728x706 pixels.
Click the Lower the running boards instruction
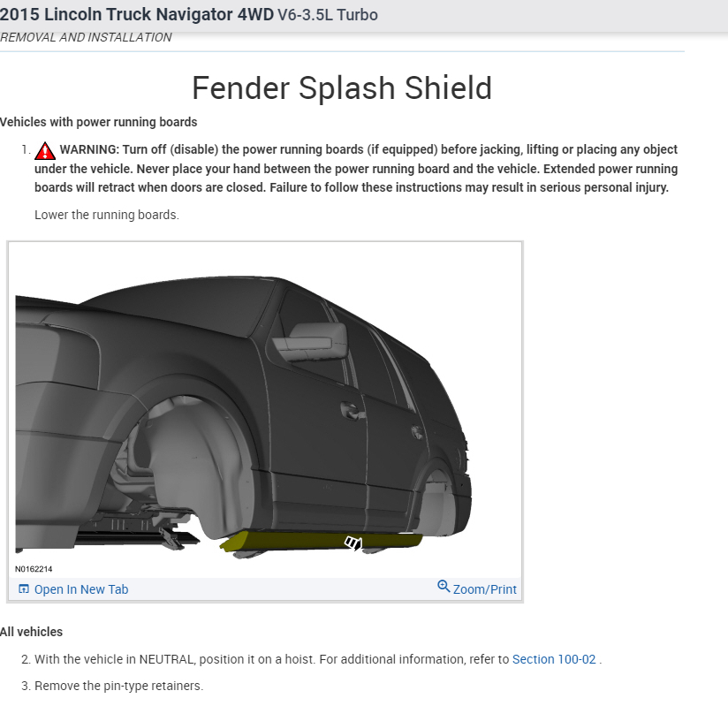point(107,215)
